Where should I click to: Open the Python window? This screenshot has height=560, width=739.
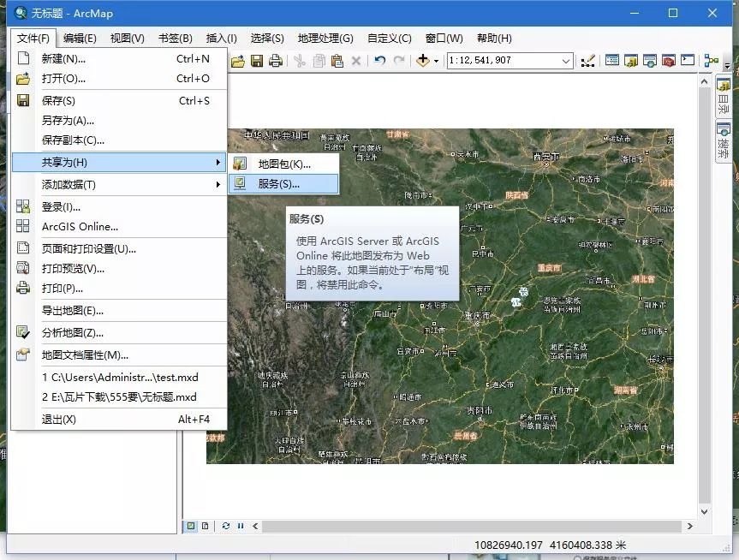click(688, 60)
